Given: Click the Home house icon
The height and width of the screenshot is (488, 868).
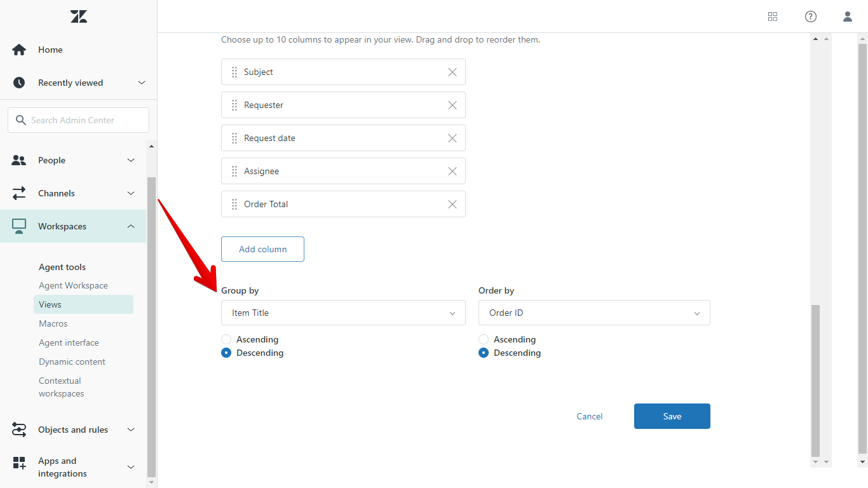Looking at the screenshot, I should (x=19, y=50).
